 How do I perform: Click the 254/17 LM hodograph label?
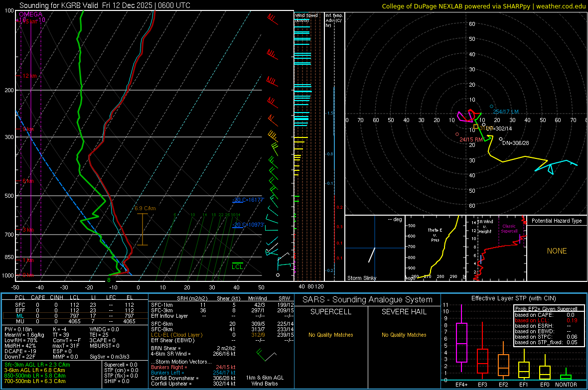(x=505, y=112)
